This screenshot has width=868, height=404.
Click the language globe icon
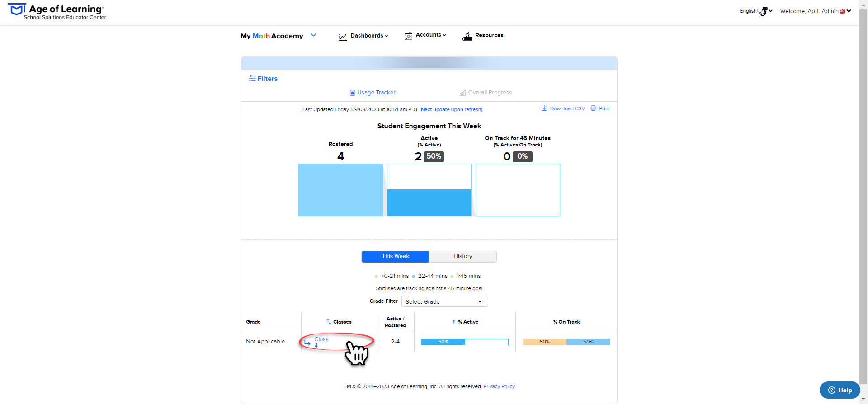coord(763,11)
